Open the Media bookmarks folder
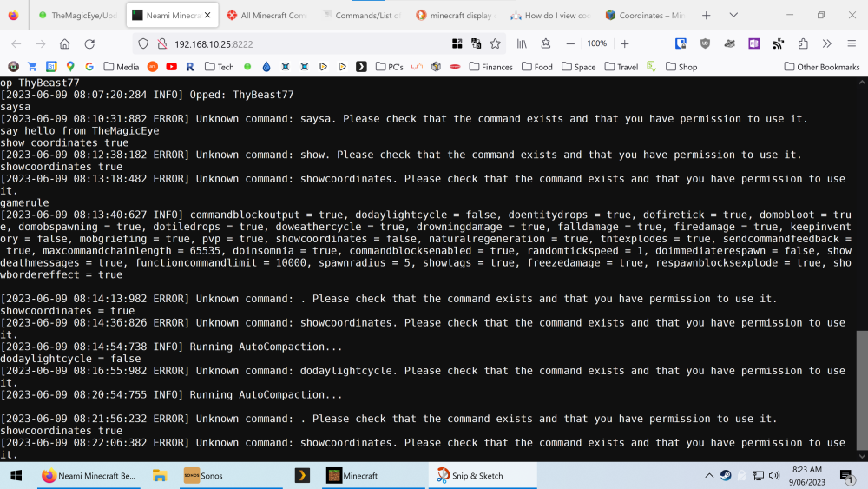Image resolution: width=868 pixels, height=489 pixels. 122,67
